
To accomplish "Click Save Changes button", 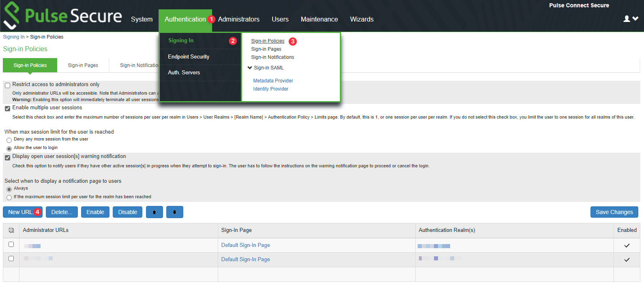I will coord(614,212).
